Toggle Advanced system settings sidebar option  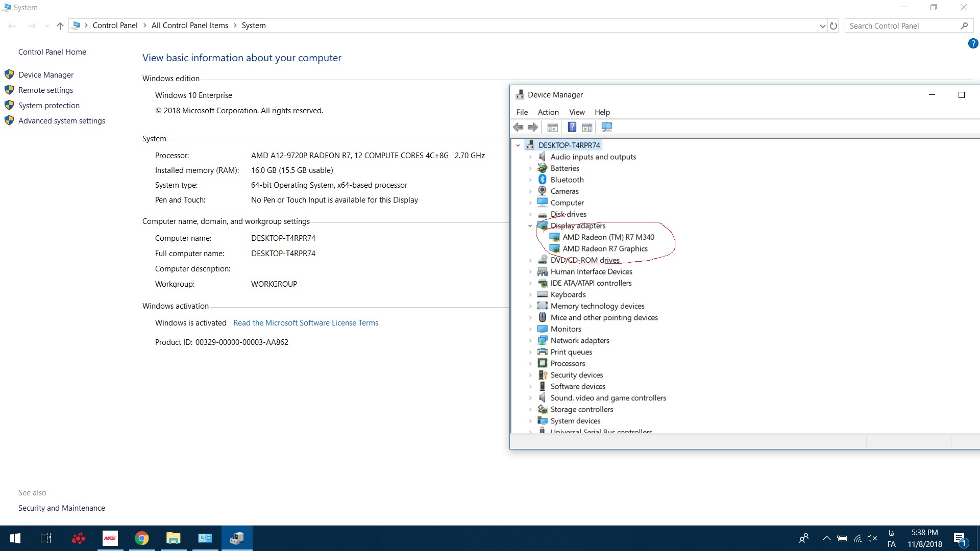[62, 120]
